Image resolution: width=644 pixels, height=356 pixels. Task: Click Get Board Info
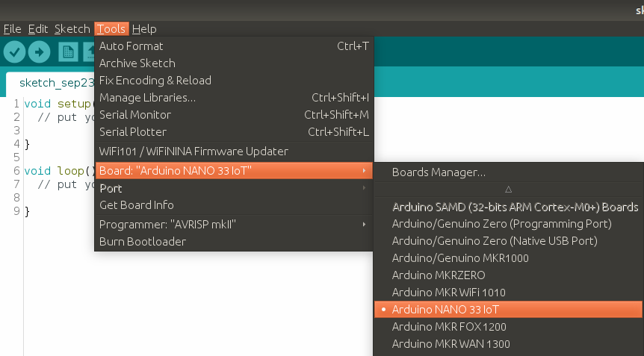(234, 205)
